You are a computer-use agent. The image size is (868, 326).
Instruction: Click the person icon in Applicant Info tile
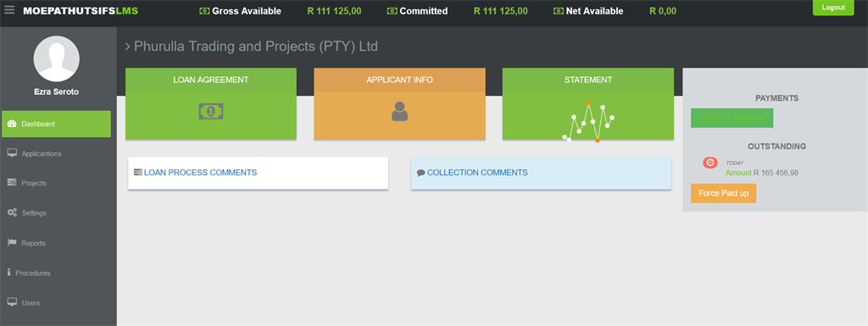tap(400, 112)
